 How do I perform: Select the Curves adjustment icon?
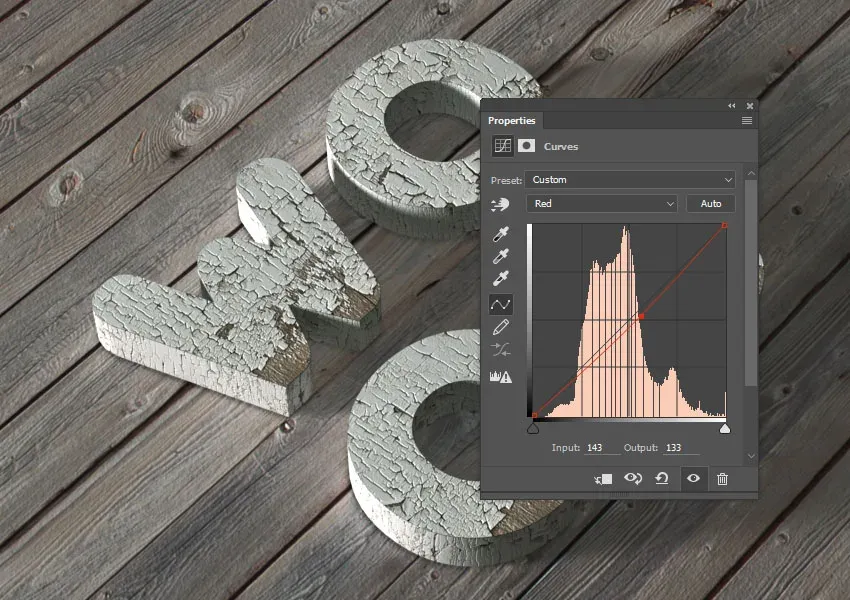(x=503, y=146)
